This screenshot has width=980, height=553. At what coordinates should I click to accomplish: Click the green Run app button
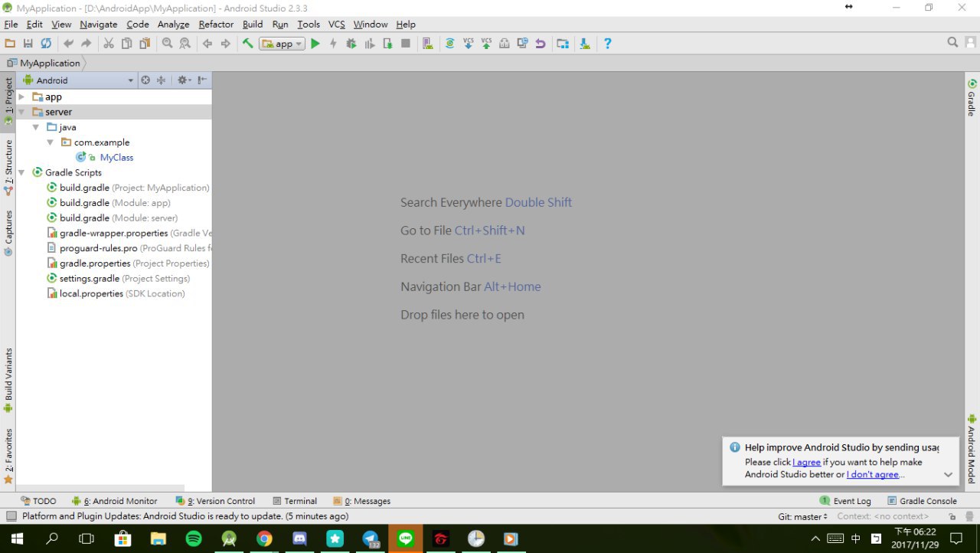pos(315,44)
